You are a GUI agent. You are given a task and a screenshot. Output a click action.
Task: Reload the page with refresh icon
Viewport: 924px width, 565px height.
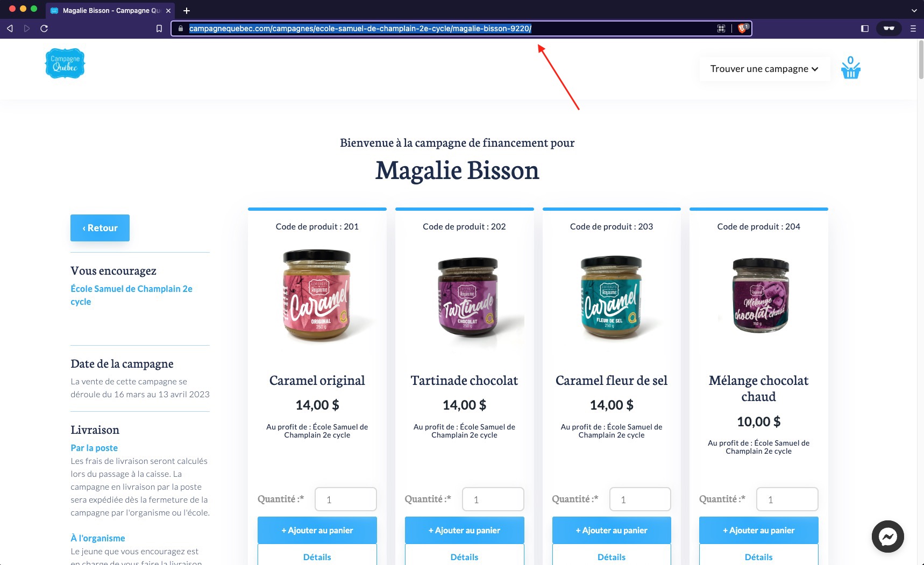pos(44,28)
